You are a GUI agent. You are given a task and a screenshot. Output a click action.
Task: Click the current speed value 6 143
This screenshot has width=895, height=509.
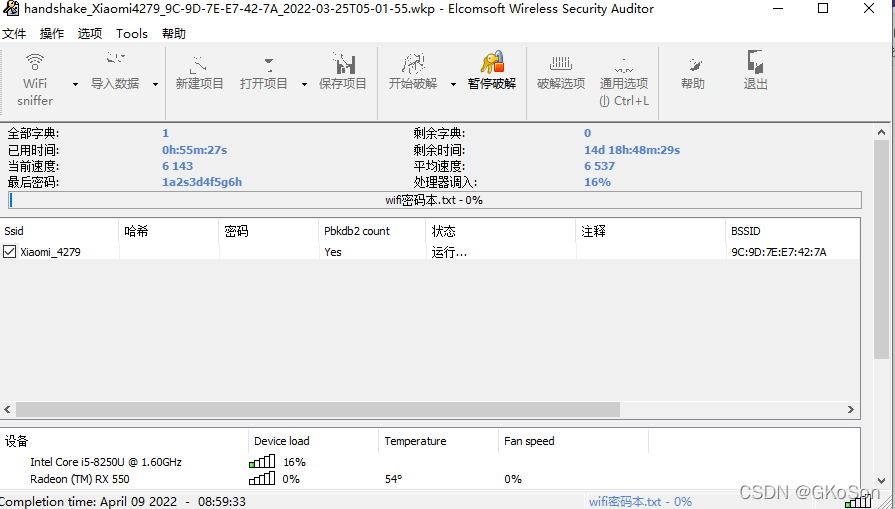pos(178,166)
